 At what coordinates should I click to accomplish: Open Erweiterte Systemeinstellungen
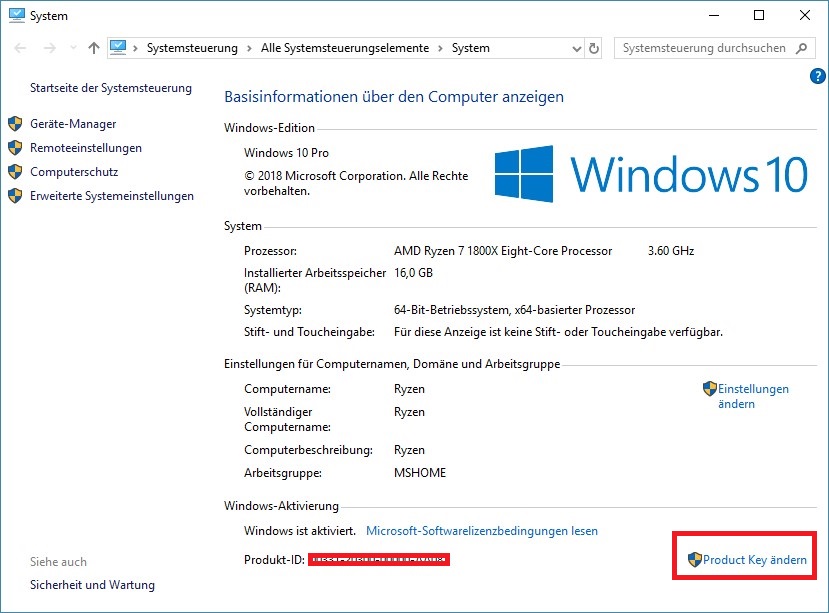[112, 196]
